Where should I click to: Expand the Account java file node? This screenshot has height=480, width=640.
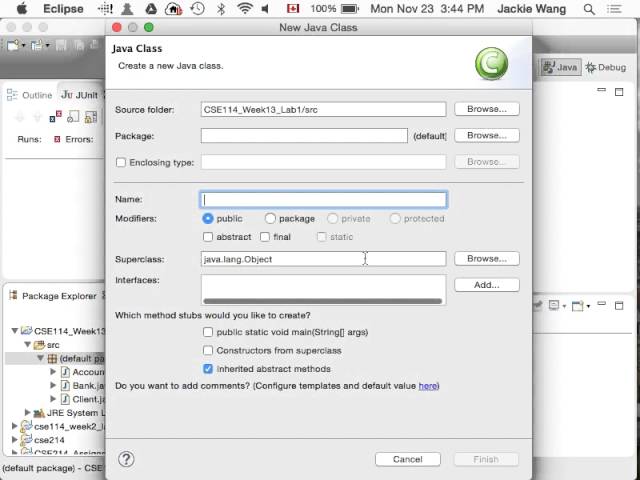pos(53,372)
